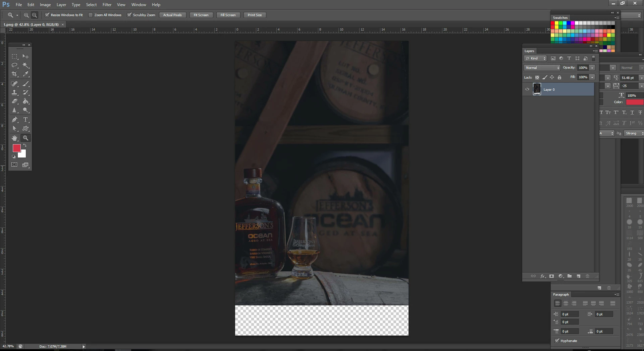Add a layer style with fx icon
This screenshot has height=351, width=644.
(543, 276)
